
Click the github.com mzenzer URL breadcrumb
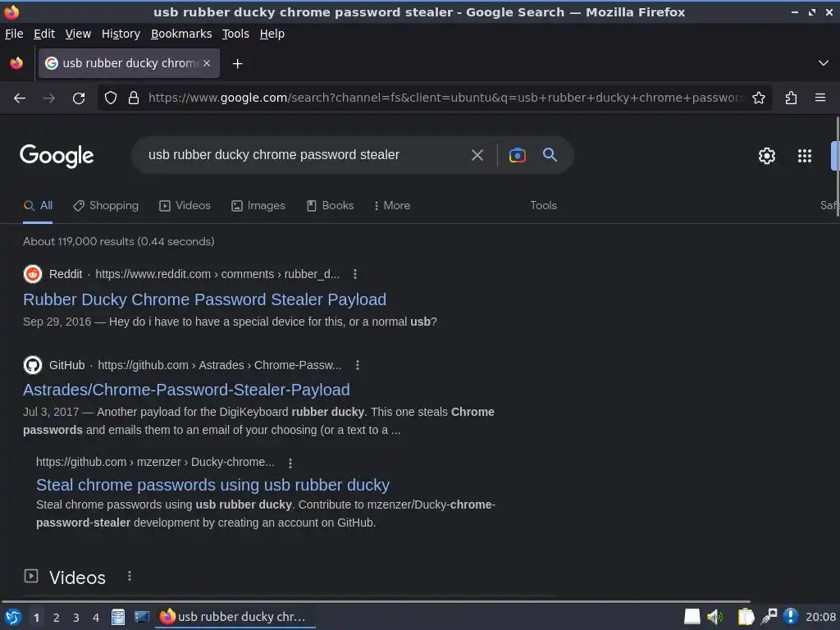(x=155, y=463)
